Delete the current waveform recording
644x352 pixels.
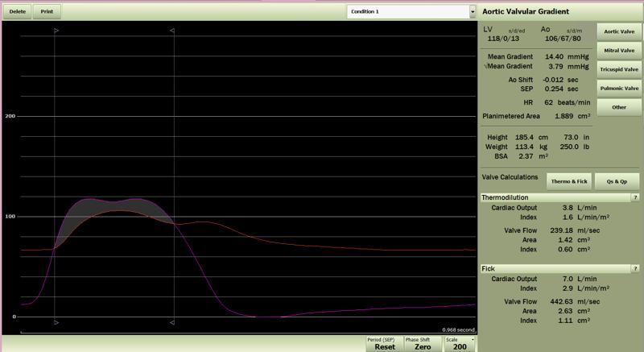click(17, 12)
